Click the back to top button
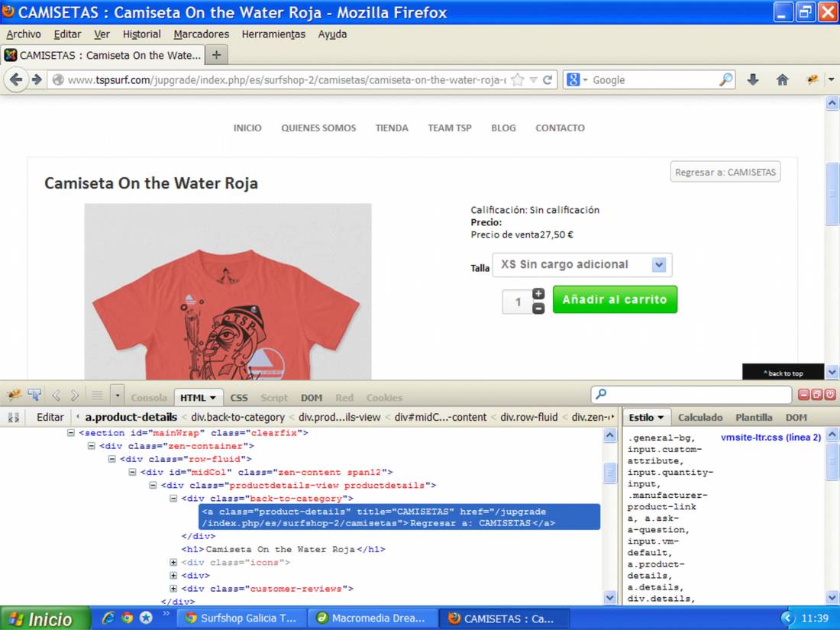Image resolution: width=840 pixels, height=630 pixels. 783,373
